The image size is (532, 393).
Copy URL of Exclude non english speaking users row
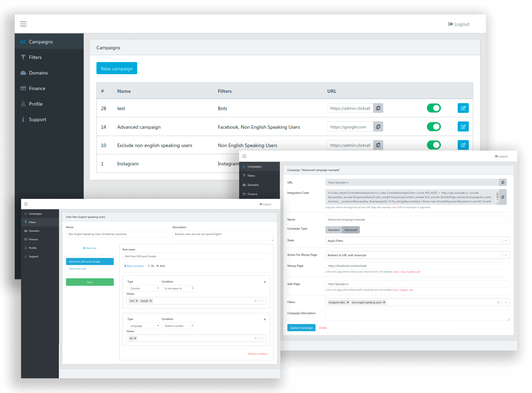(378, 145)
